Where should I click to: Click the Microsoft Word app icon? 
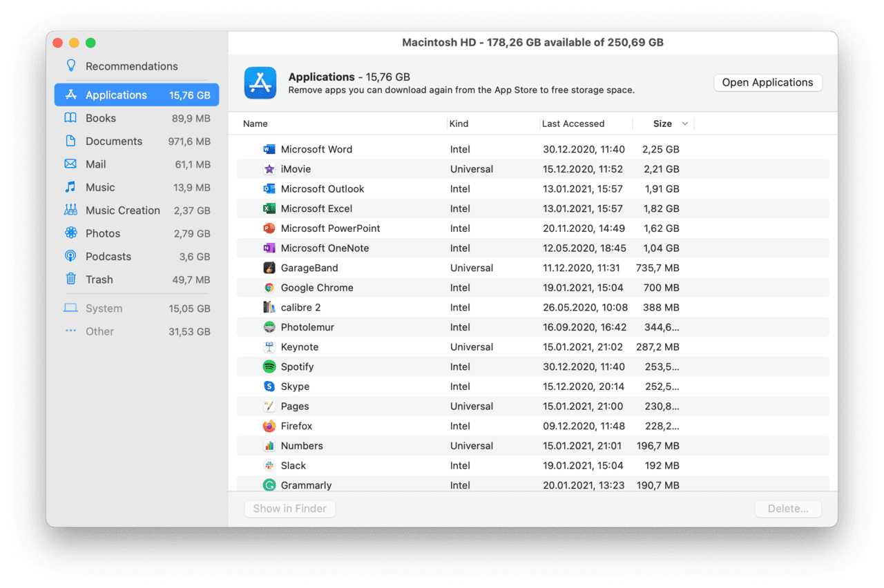coord(269,149)
